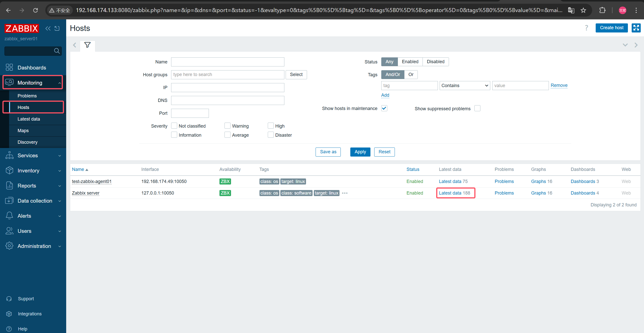The width and height of the screenshot is (644, 333).
Task: Expand the Reports menu chevron
Action: (x=60, y=186)
